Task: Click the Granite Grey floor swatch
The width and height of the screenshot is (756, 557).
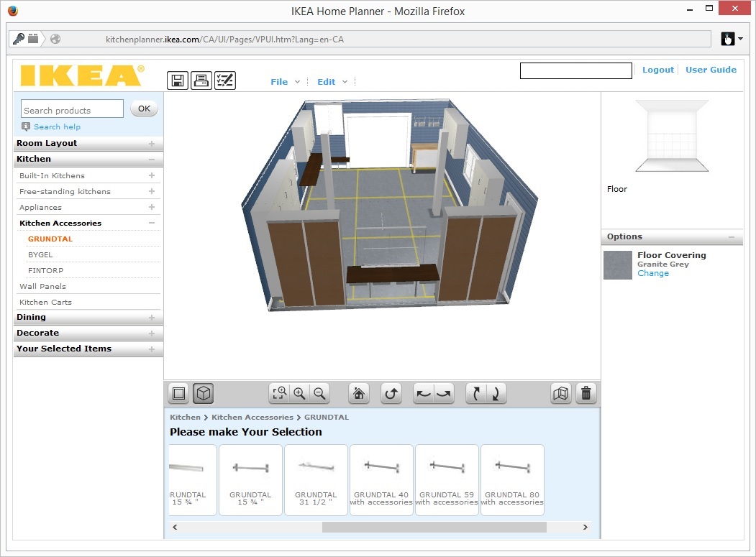Action: [618, 265]
